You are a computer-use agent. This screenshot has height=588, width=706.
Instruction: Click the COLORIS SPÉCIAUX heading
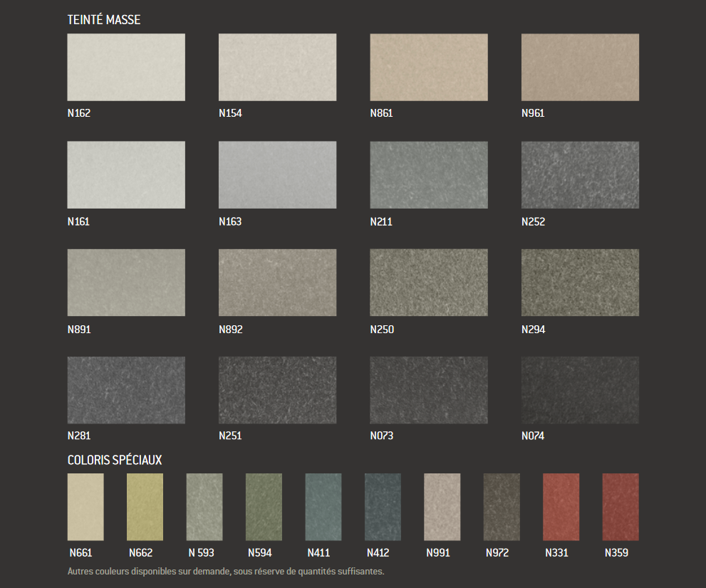pyautogui.click(x=115, y=460)
